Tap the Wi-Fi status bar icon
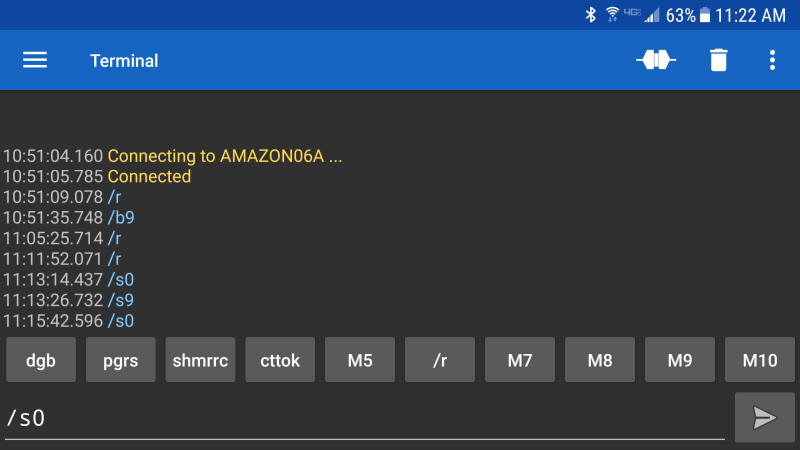The height and width of the screenshot is (450, 800). [x=612, y=15]
